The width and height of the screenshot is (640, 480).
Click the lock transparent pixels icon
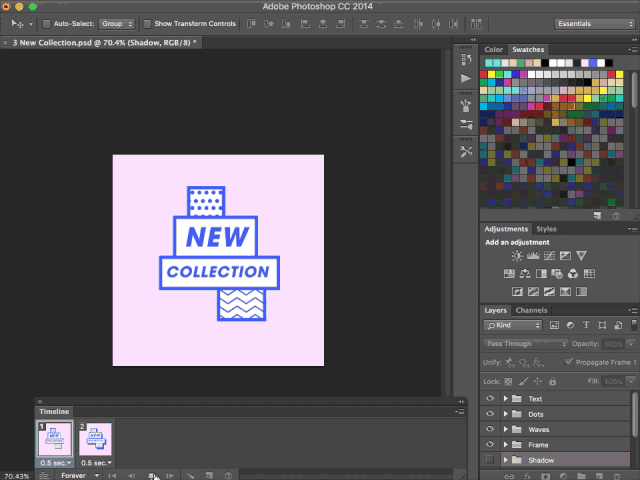pyautogui.click(x=508, y=382)
